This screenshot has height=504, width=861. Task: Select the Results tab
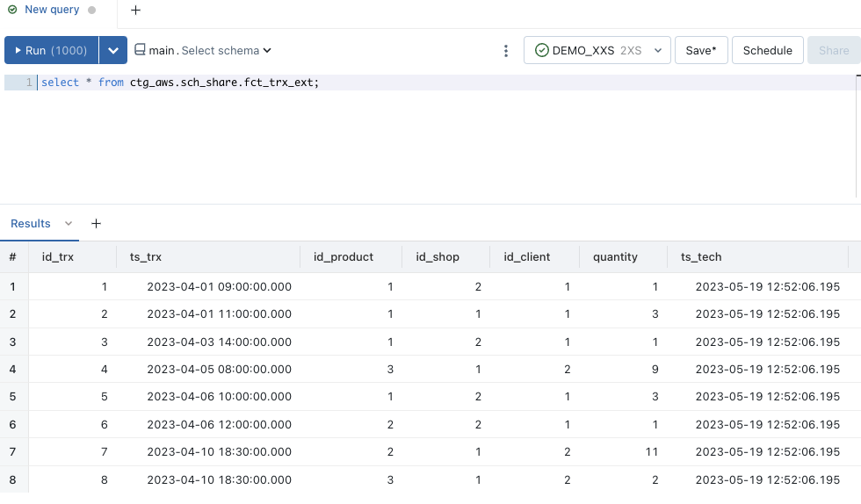(31, 224)
